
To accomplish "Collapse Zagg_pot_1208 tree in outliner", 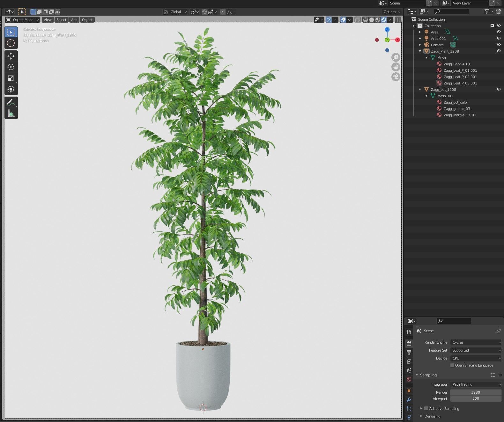I will click(420, 89).
